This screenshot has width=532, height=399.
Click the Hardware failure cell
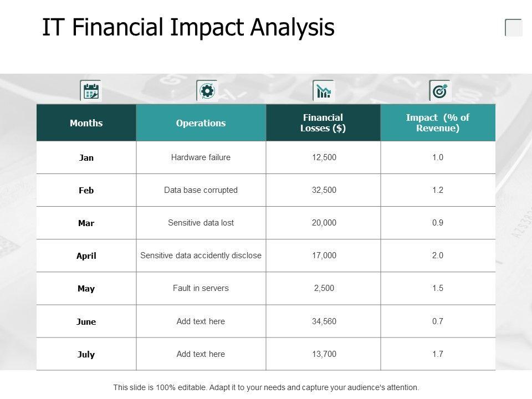pos(201,157)
